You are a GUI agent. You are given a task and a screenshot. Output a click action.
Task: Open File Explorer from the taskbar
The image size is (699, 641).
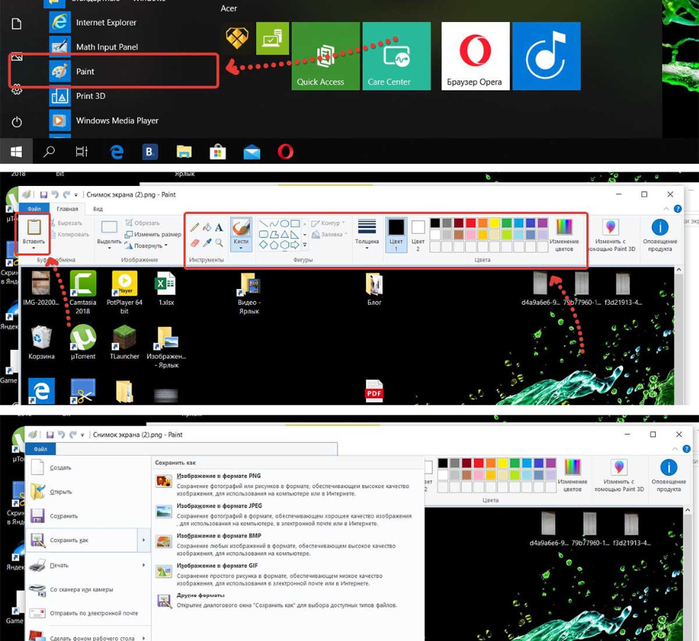[x=184, y=152]
